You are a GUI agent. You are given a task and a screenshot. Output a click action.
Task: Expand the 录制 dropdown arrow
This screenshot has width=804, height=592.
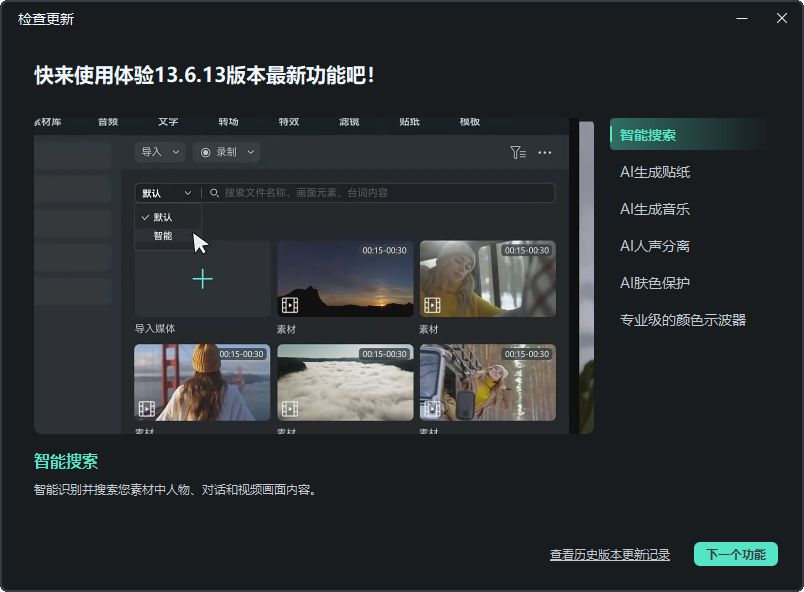point(251,152)
